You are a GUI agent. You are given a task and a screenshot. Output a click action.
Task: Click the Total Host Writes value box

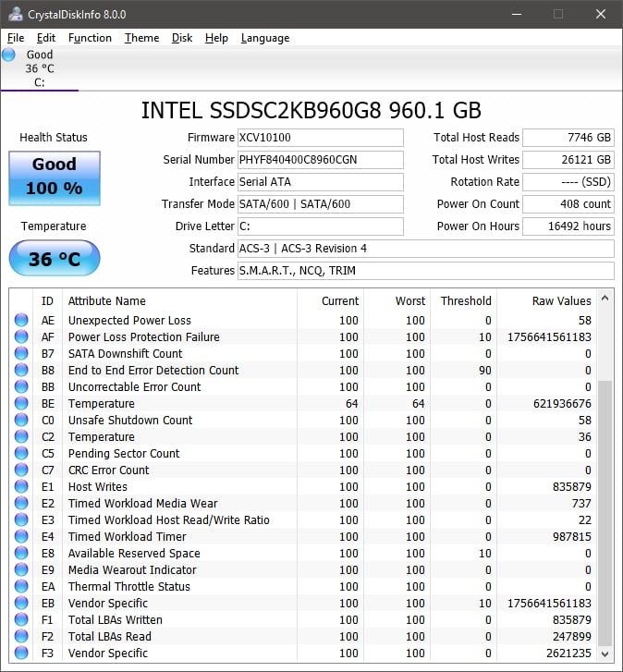coord(568,160)
